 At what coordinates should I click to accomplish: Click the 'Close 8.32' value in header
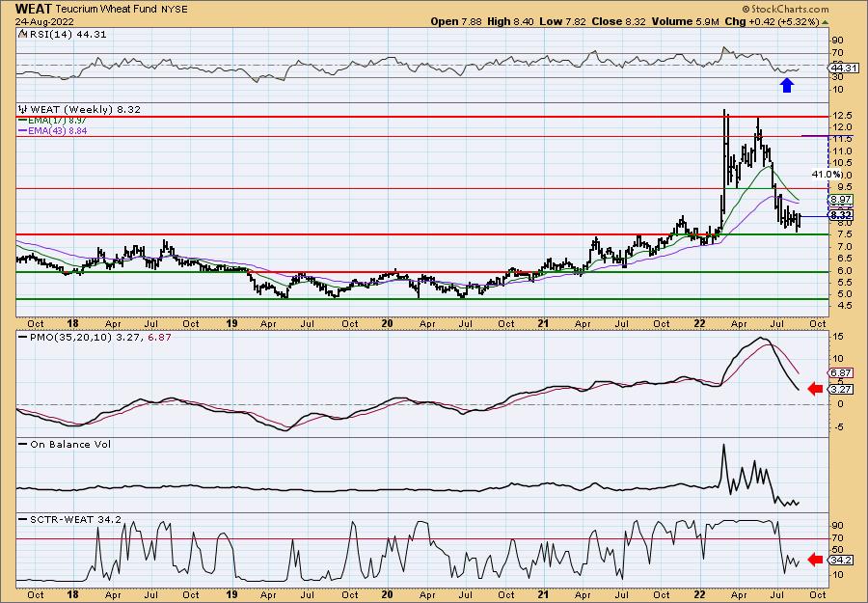click(x=616, y=21)
